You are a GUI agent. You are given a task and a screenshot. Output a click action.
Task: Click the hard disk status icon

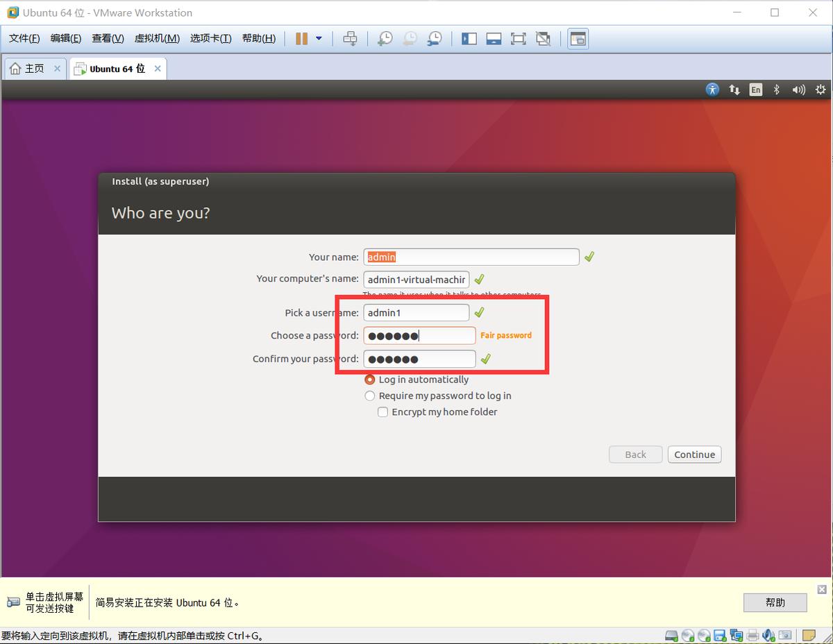[x=671, y=635]
